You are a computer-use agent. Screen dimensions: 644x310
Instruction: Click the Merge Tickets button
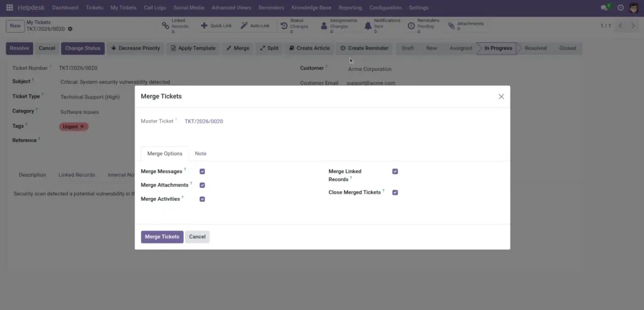click(162, 237)
